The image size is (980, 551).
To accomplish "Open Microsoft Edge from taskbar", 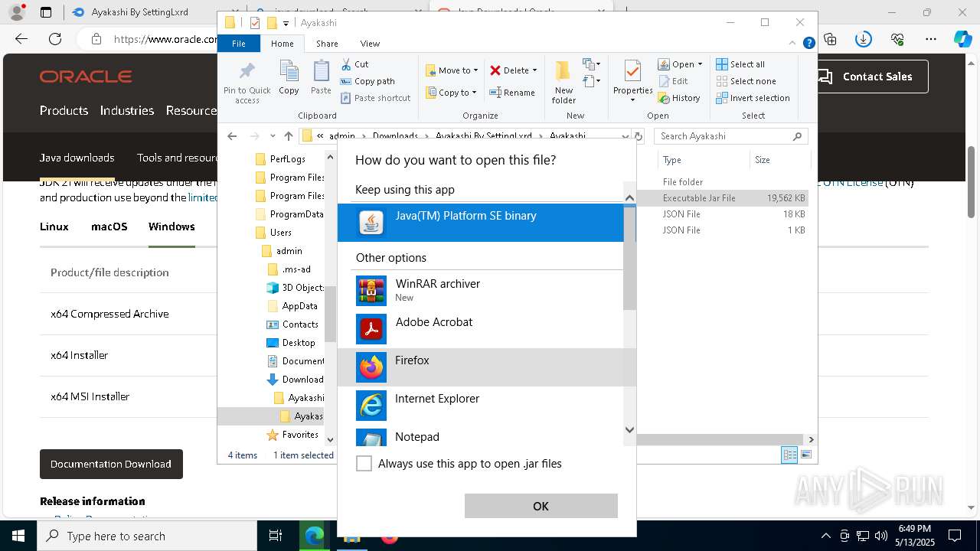I will coord(314,536).
